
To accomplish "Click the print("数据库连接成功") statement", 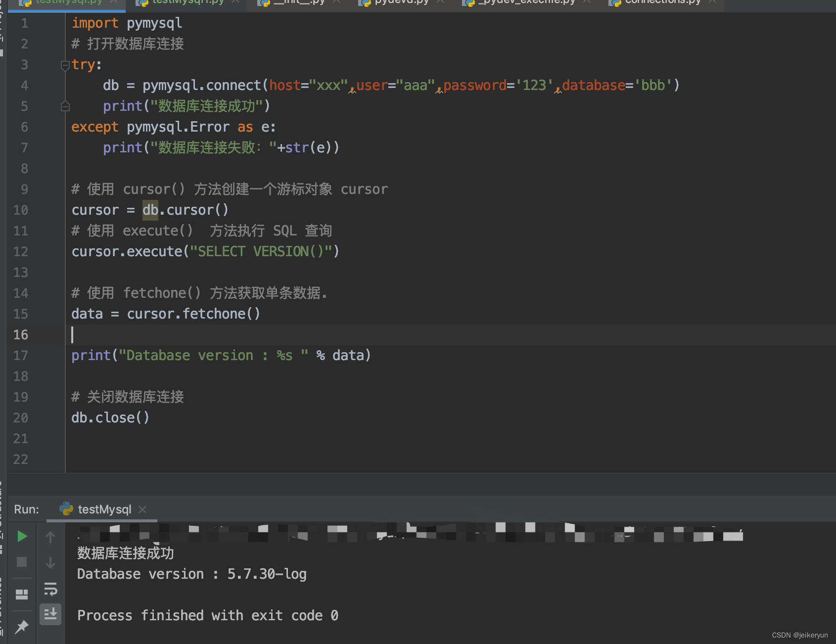I will 186,106.
